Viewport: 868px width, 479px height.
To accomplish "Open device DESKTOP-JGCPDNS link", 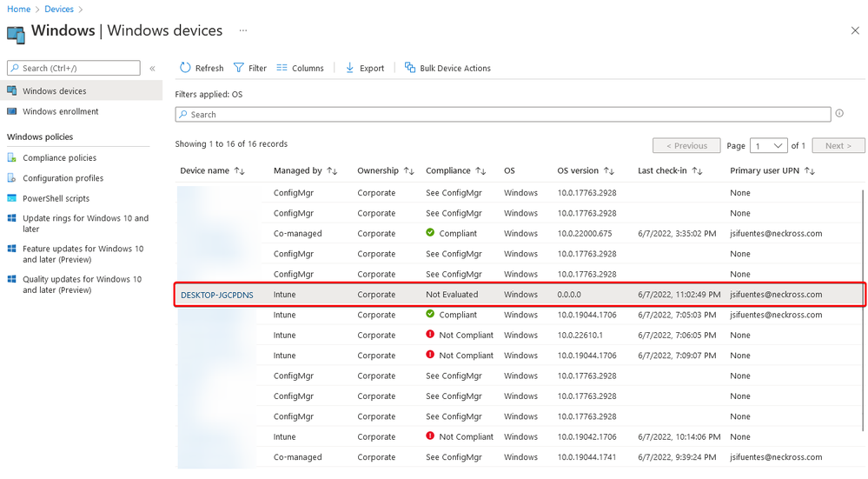I will 217,296.
